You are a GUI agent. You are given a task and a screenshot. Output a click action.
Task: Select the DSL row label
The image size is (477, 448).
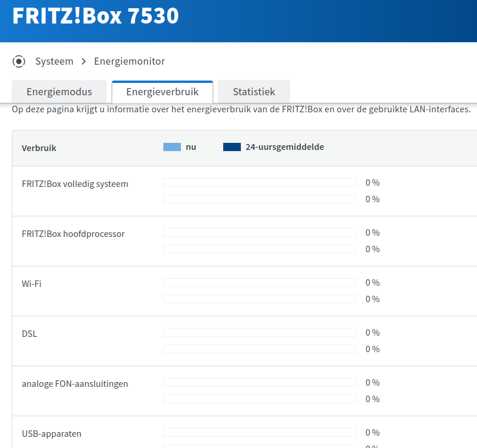click(29, 334)
